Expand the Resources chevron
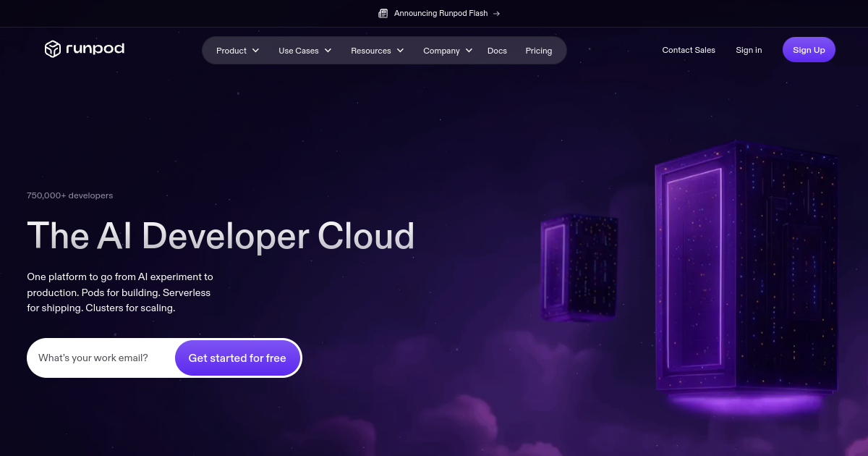Viewport: 868px width, 456px height. click(x=400, y=51)
